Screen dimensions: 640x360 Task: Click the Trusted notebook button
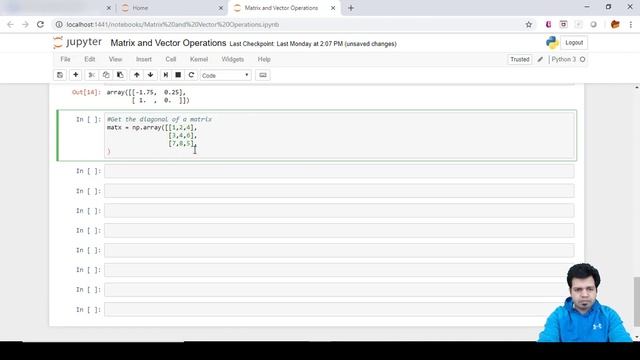520,60
